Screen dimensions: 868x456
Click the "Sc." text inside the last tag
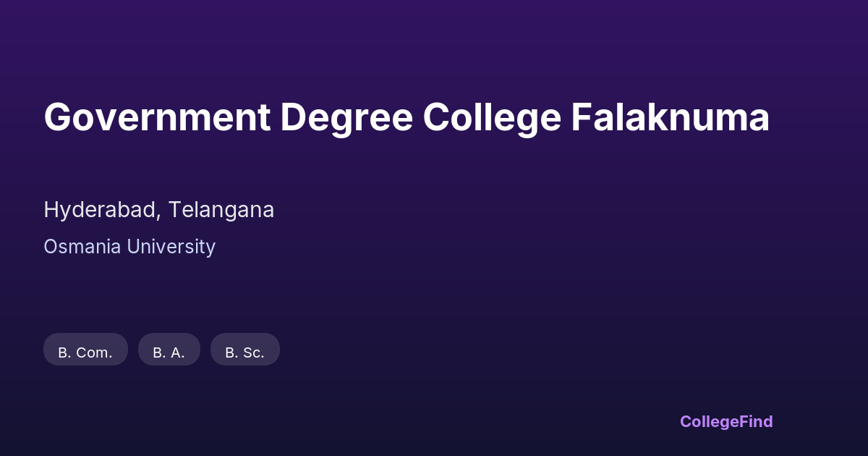[254, 353]
